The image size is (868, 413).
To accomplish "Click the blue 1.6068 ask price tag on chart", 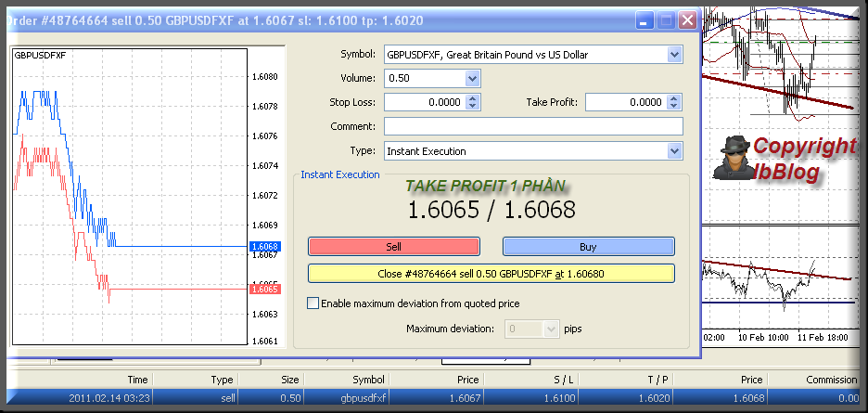I will click(266, 246).
